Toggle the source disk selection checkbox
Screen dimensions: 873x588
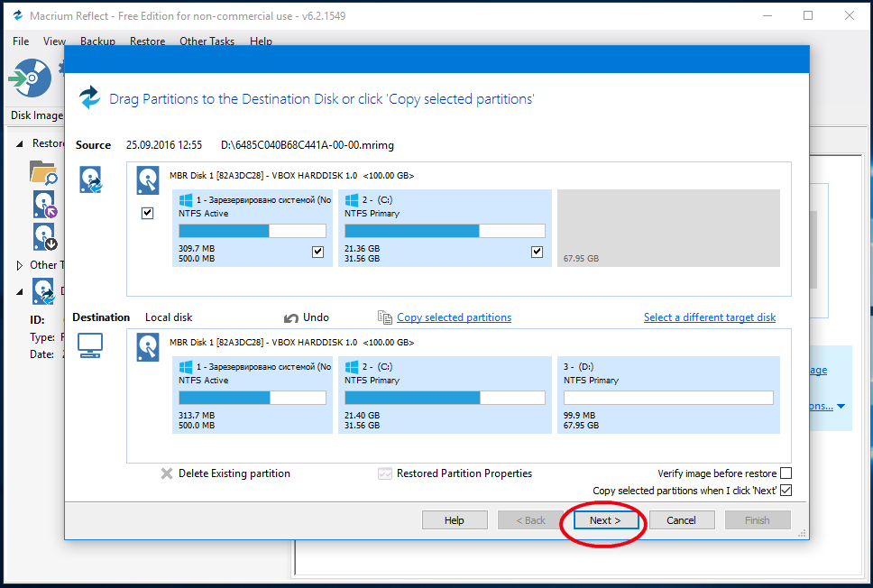(148, 213)
